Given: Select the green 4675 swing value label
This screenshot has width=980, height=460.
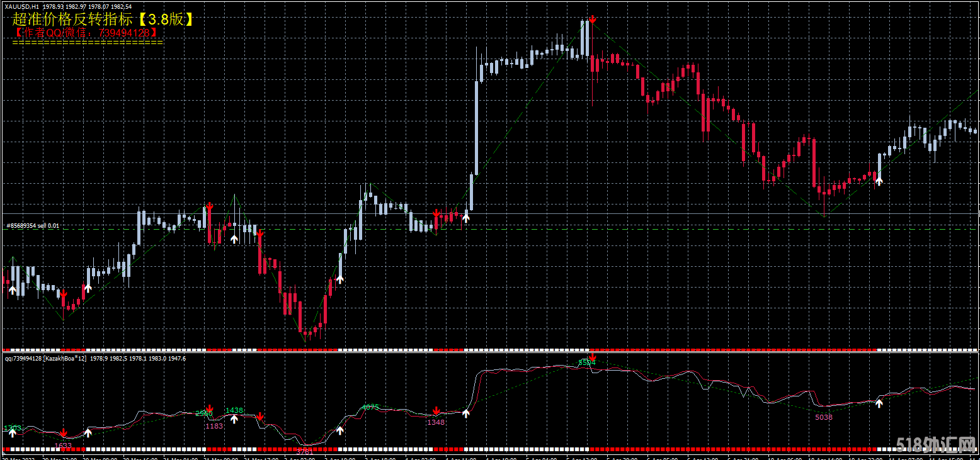Looking at the screenshot, I should pos(370,407).
